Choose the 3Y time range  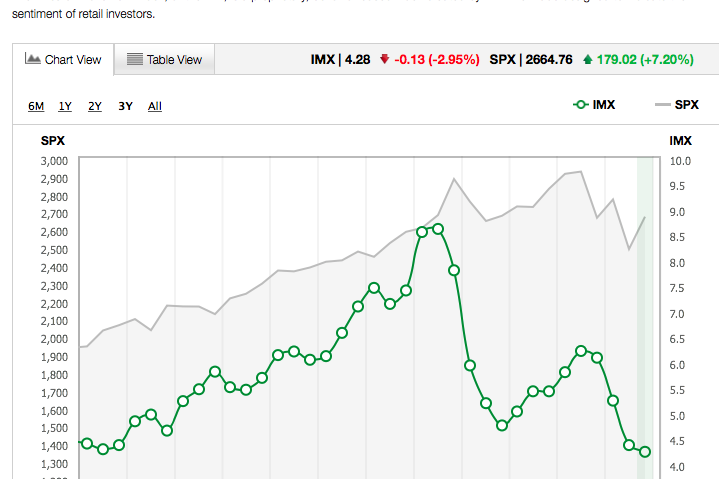point(125,106)
